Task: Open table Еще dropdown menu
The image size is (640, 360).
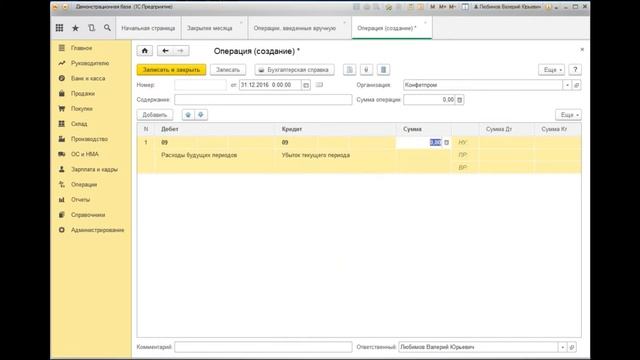Action: [569, 115]
